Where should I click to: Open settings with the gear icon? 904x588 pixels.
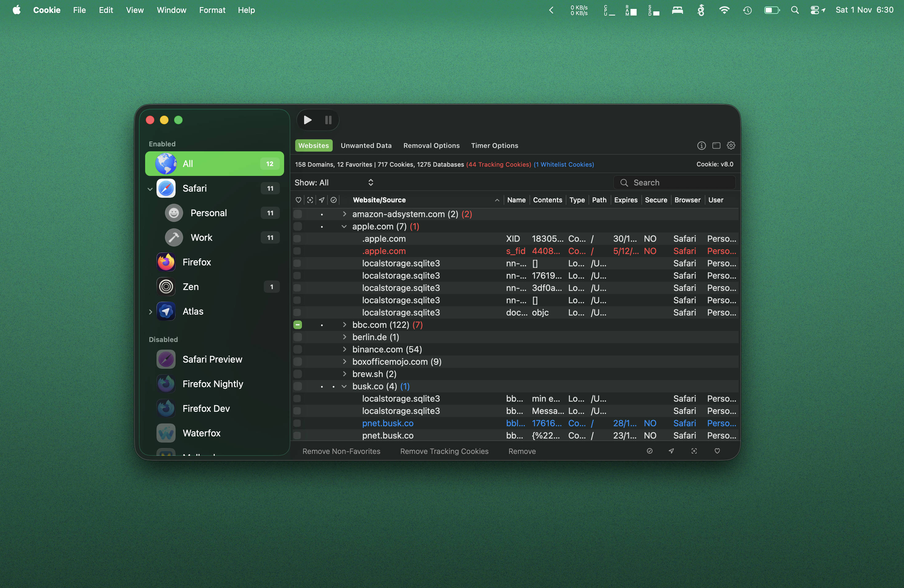click(731, 145)
